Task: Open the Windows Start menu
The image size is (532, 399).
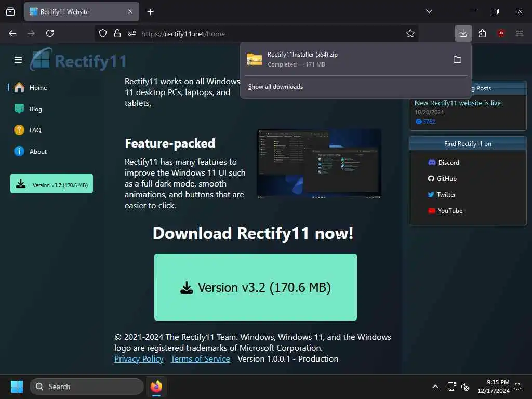Action: point(17,387)
